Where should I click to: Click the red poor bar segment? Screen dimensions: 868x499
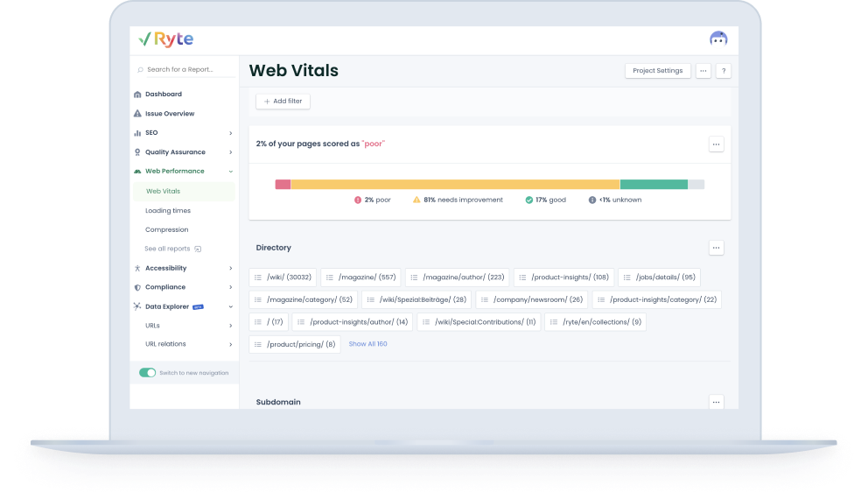[x=283, y=185]
